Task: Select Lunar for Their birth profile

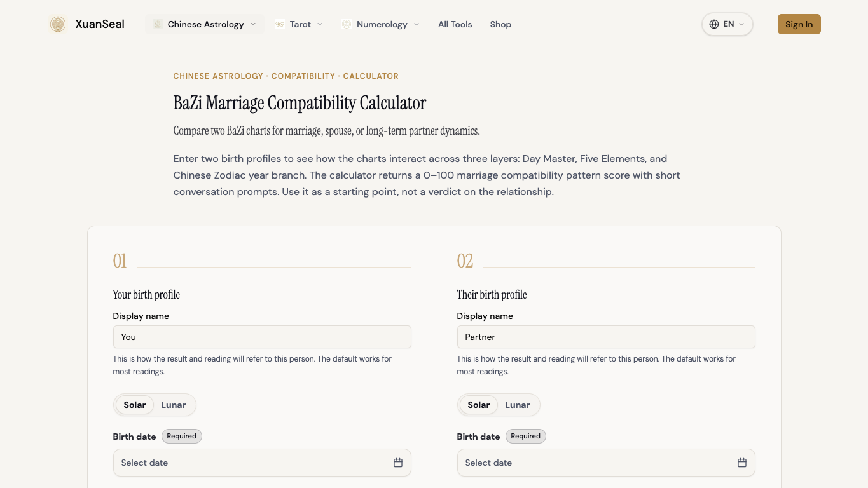Action: [x=518, y=405]
